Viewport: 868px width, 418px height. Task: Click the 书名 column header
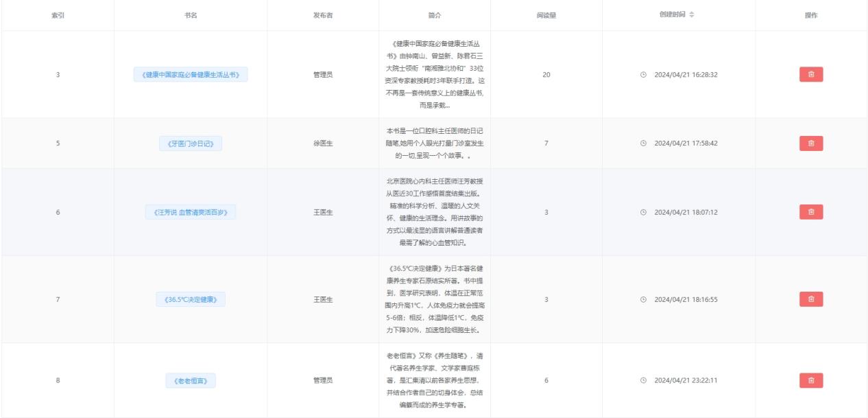click(191, 15)
